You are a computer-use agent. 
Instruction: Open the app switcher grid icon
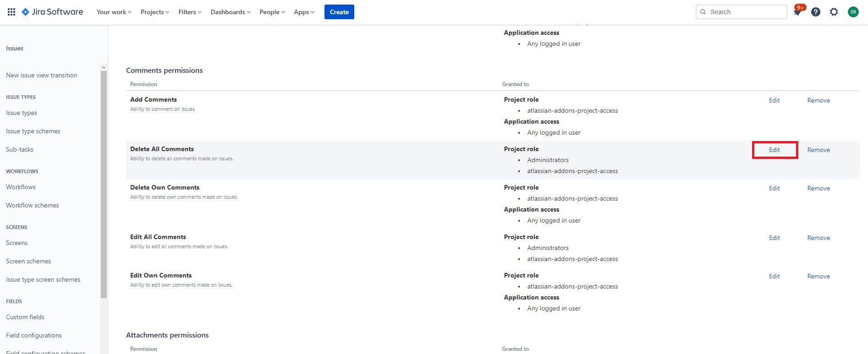[x=11, y=12]
